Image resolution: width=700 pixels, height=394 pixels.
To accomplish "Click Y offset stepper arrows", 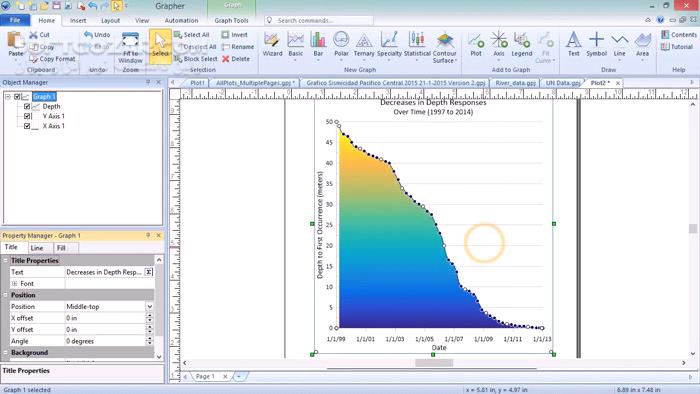I will (x=150, y=330).
